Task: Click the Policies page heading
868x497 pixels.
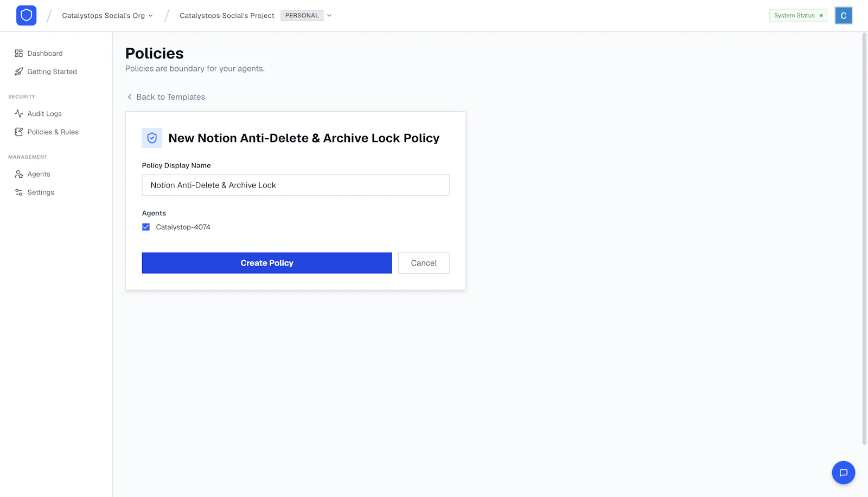Action: click(155, 53)
